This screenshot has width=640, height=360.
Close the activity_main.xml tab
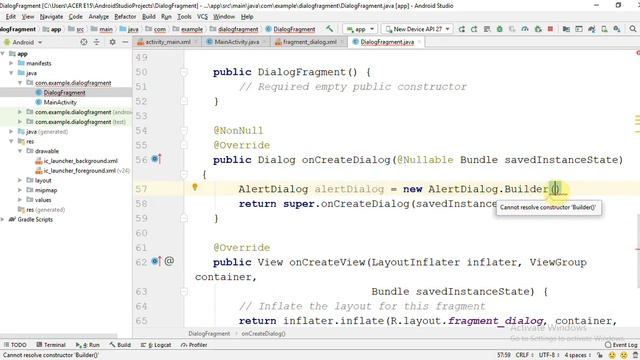[x=196, y=42]
